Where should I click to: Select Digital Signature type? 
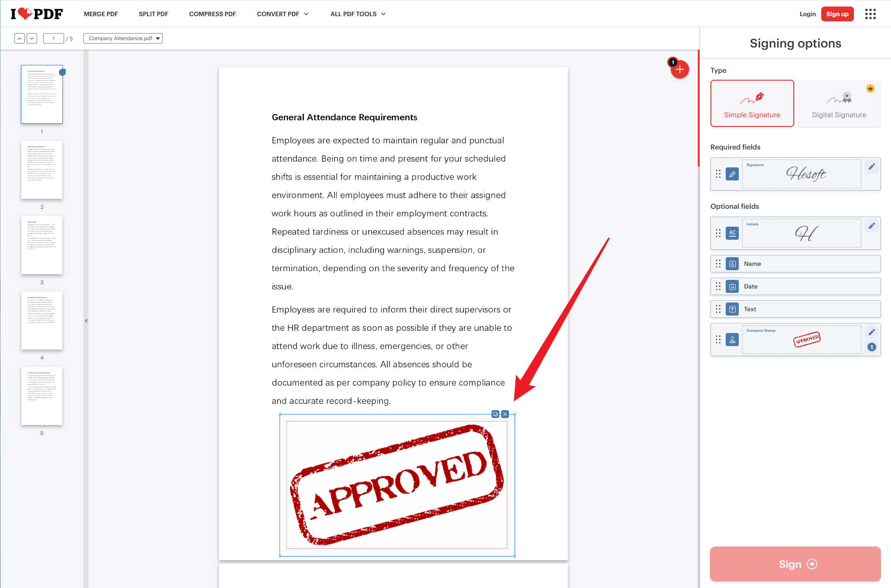[x=839, y=103]
